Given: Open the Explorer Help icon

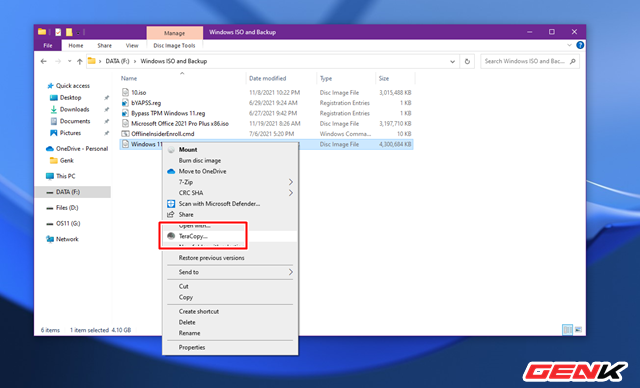Looking at the screenshot, I should pyautogui.click(x=580, y=45).
